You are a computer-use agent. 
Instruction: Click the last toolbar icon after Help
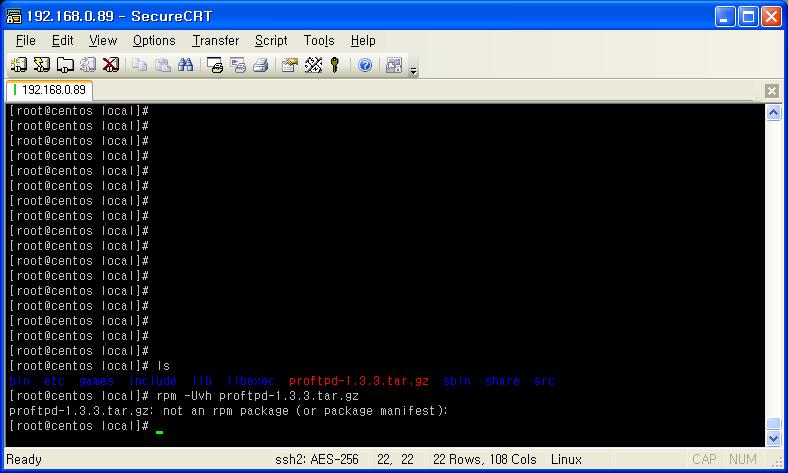[394, 65]
